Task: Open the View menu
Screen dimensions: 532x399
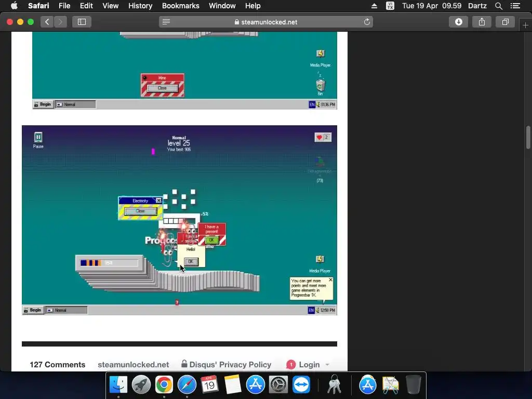Action: (111, 6)
